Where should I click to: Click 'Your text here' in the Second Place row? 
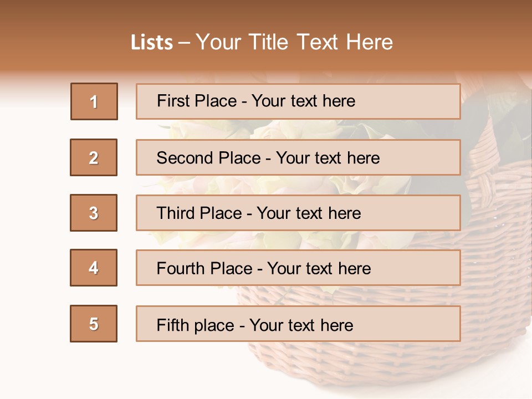pyautogui.click(x=328, y=158)
